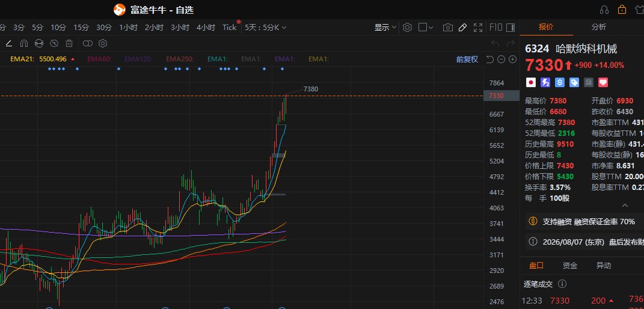Image resolution: width=644 pixels, height=309 pixels.
Task: Click the sync drawings icon
Action: (x=39, y=43)
